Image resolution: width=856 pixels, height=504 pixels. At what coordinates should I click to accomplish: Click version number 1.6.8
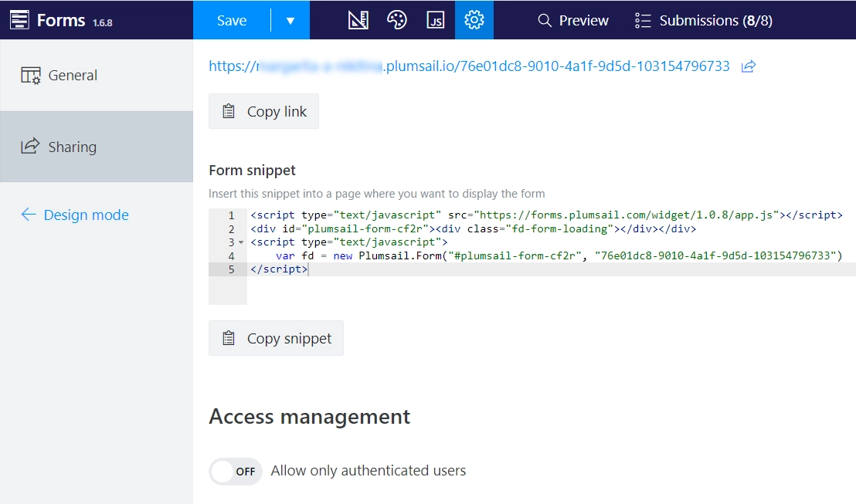[x=103, y=23]
